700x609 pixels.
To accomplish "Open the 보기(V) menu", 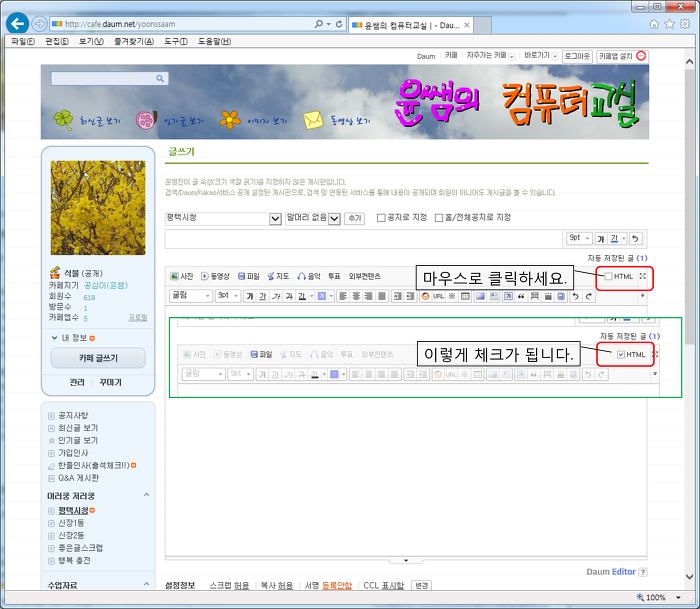I will tap(91, 42).
